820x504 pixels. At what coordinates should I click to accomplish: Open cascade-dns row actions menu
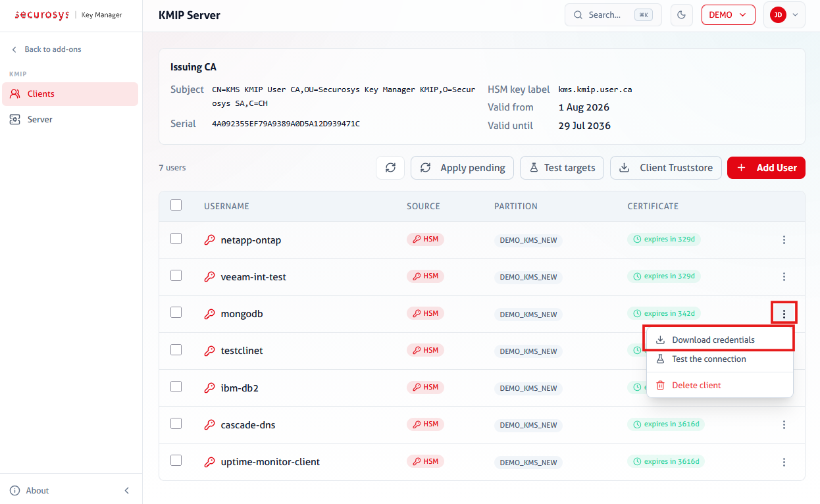[784, 425]
